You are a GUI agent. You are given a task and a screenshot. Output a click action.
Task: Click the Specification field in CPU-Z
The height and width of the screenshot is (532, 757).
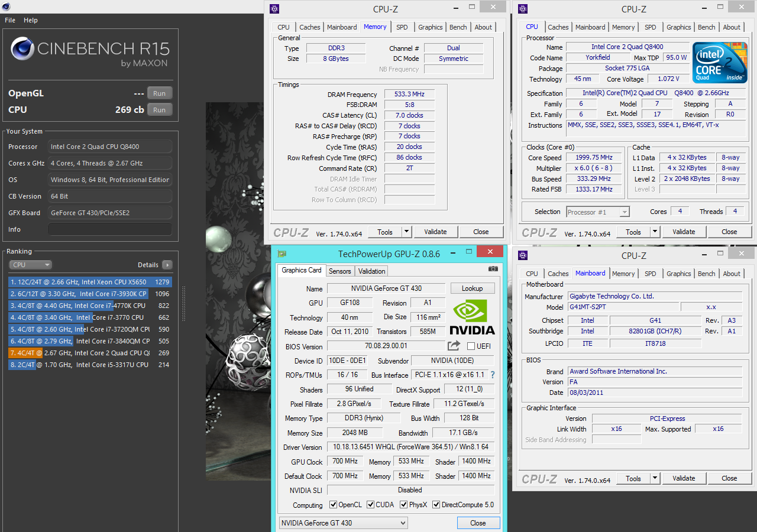pos(656,93)
